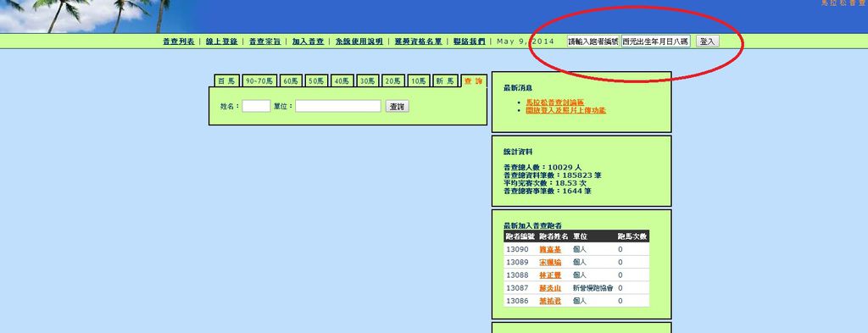Open the 聯絡我們 nav link
Viewport: 868px width, 333px height.
pos(469,42)
